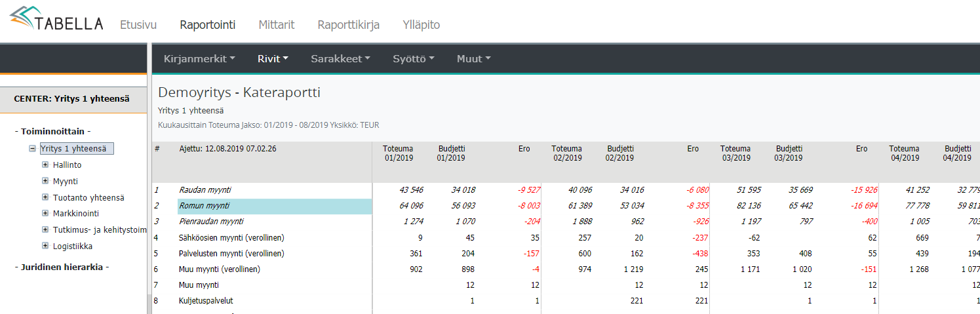Open the Raporttikirja section
This screenshot has width=980, height=314.
point(348,25)
